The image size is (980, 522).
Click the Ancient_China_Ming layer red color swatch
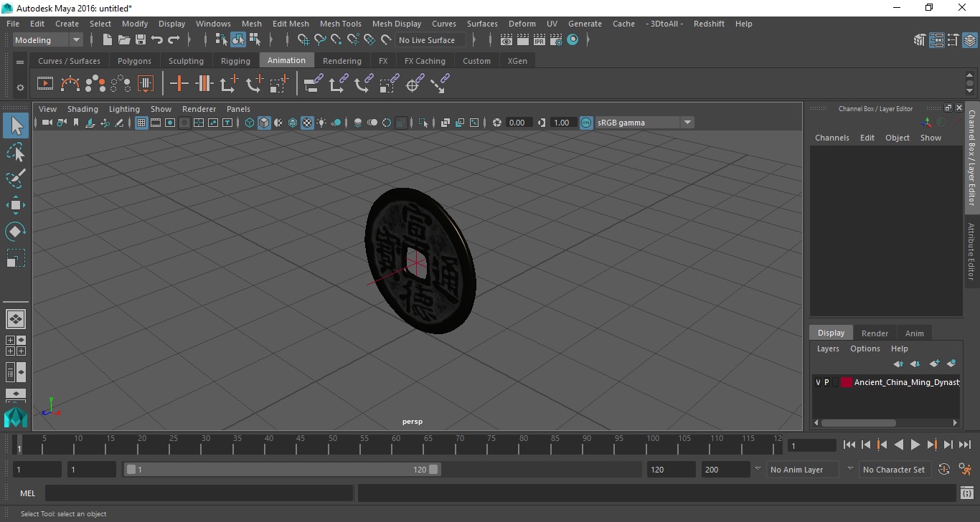[846, 383]
